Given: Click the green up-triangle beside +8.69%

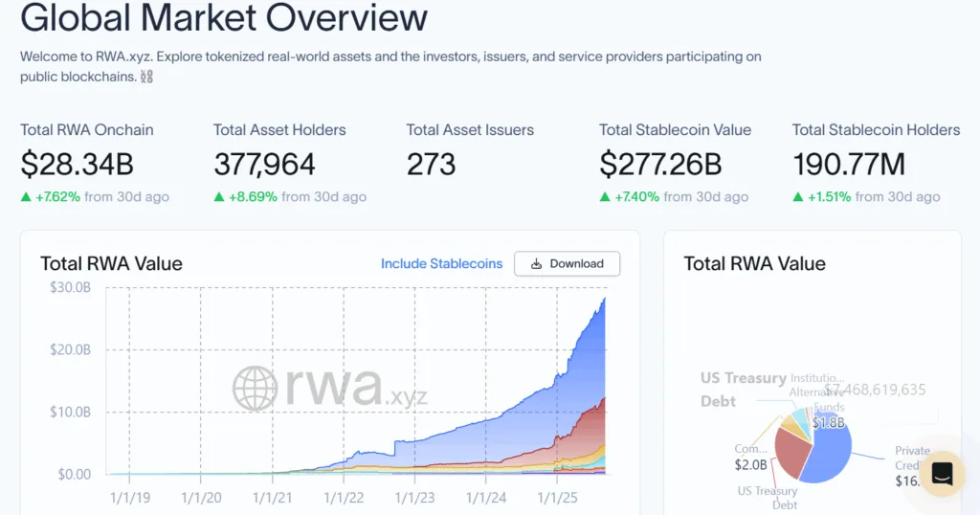Looking at the screenshot, I should click(219, 197).
